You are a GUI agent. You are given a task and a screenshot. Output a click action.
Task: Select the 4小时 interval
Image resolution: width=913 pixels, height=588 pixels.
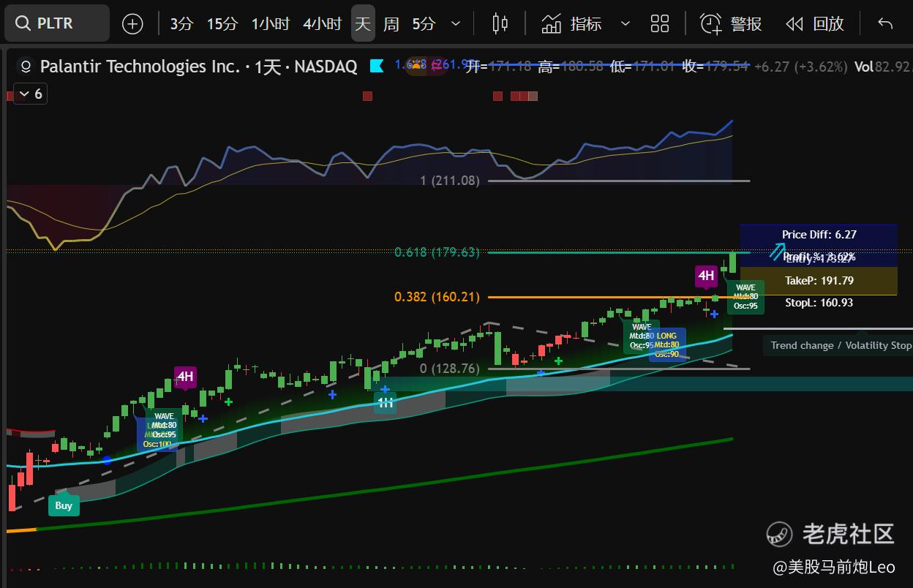pos(323,23)
